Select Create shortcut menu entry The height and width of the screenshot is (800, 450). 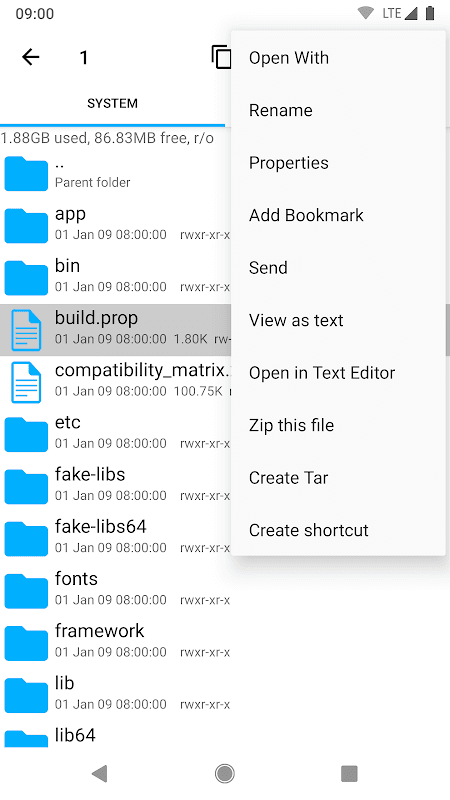coord(338,531)
